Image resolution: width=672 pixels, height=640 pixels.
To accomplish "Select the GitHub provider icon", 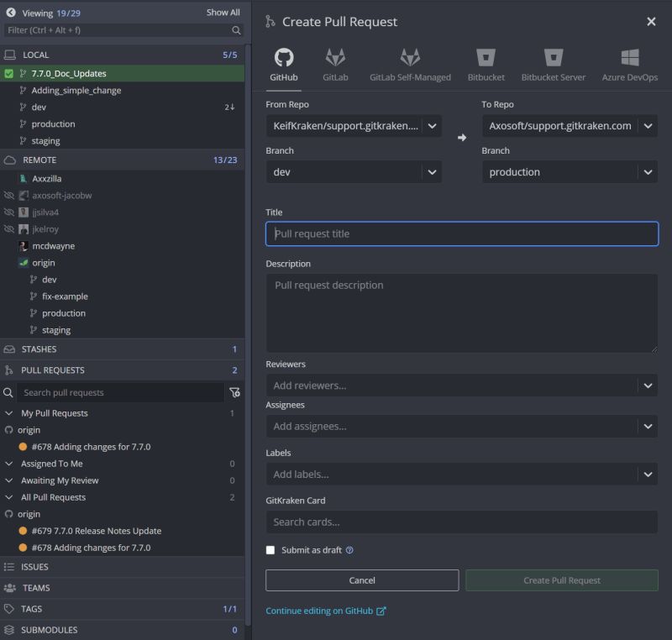I will [x=283, y=60].
